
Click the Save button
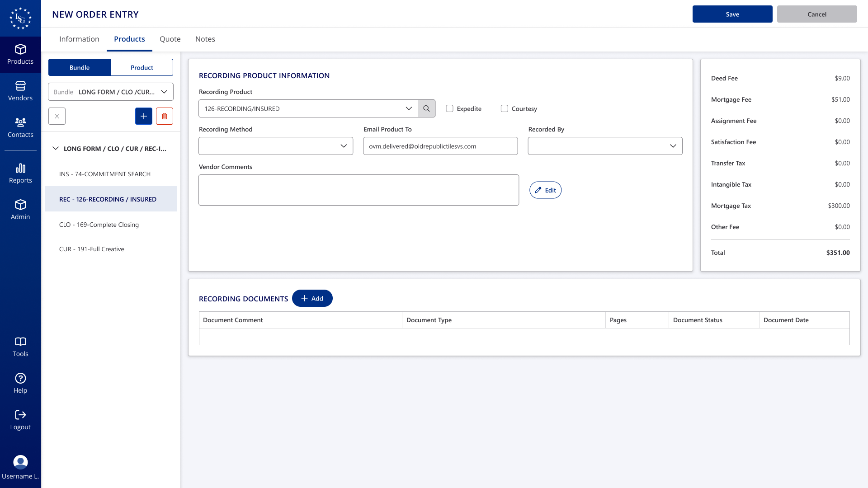tap(732, 14)
